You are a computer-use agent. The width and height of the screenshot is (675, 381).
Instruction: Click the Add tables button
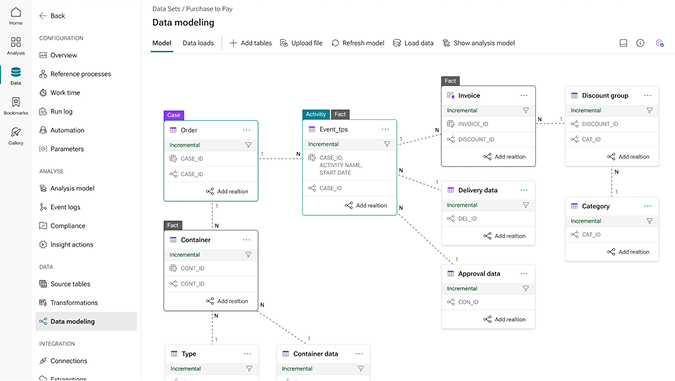click(251, 43)
